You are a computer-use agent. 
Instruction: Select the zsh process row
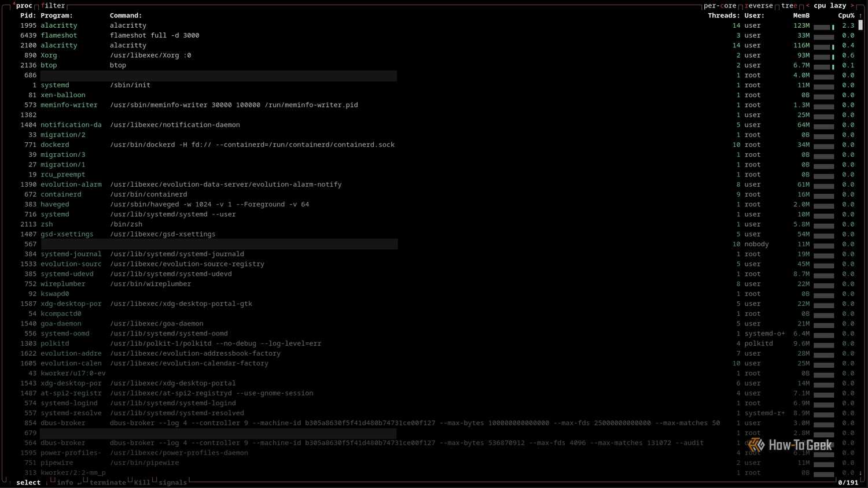[437, 224]
